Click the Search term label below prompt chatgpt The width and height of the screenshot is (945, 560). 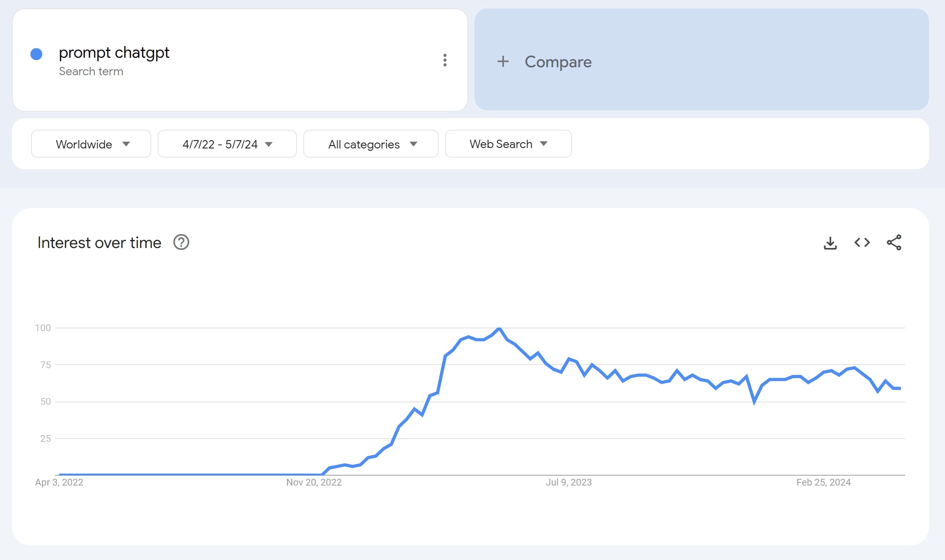point(91,72)
